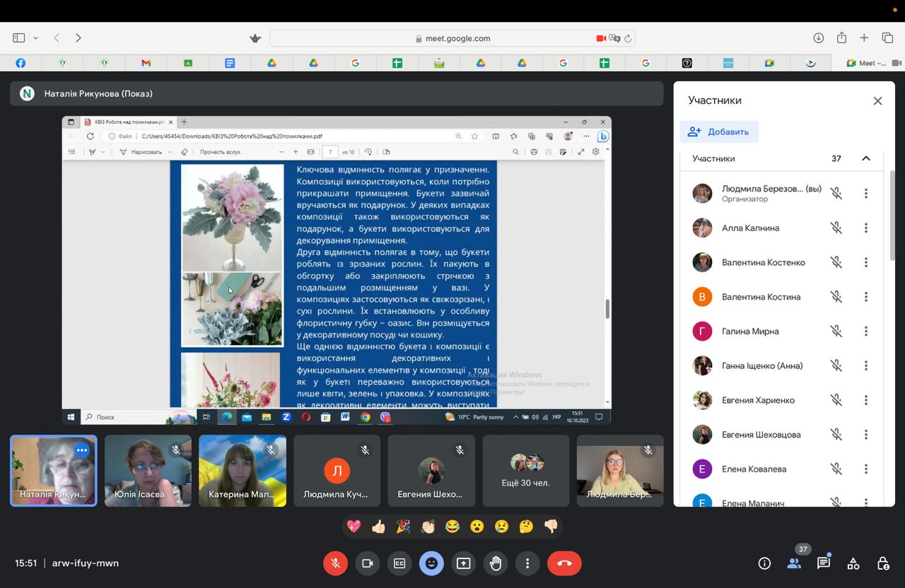The height and width of the screenshot is (588, 905).
Task: Click the Добавить add people button
Action: tap(719, 131)
